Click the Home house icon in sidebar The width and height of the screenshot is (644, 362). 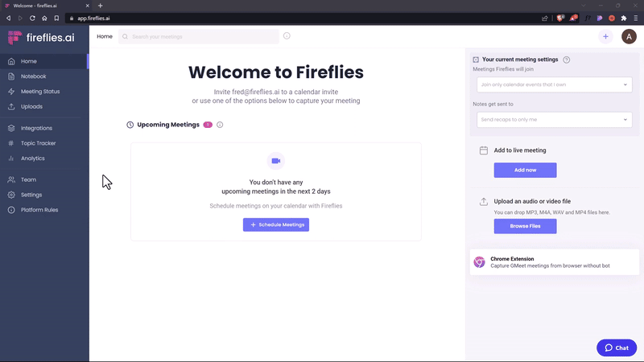pyautogui.click(x=11, y=61)
